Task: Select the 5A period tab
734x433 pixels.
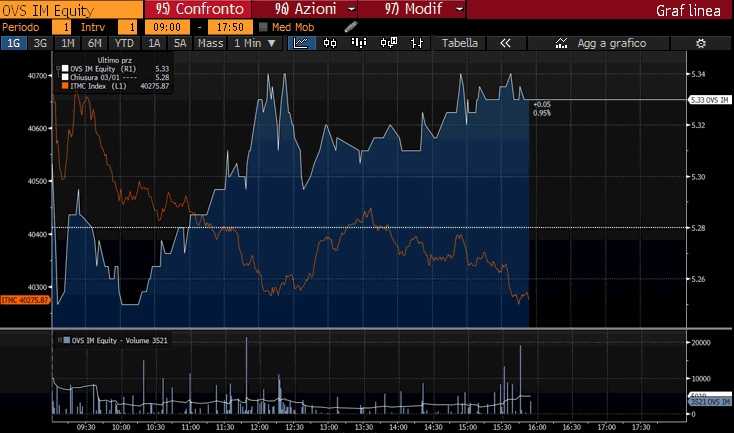Action: point(180,43)
